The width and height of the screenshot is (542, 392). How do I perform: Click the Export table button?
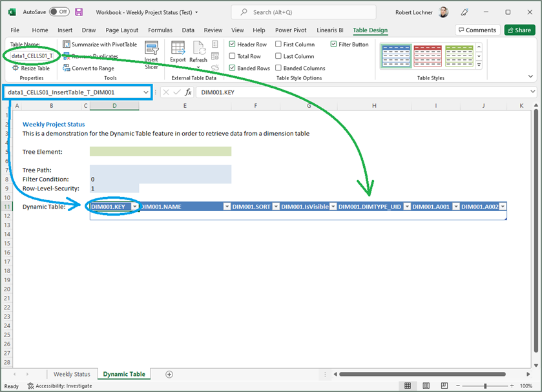(178, 52)
